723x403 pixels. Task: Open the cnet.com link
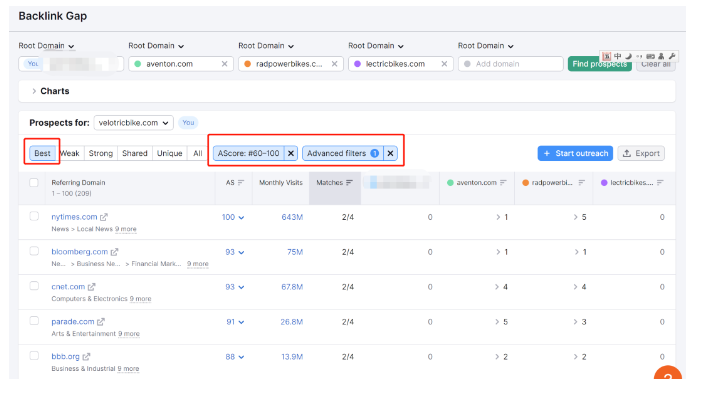coord(68,287)
